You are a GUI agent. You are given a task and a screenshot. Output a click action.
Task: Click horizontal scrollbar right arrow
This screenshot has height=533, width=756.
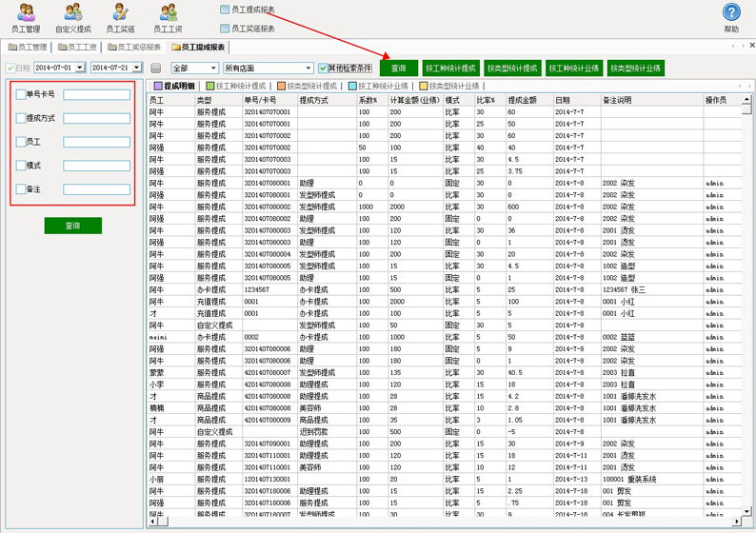click(737, 522)
